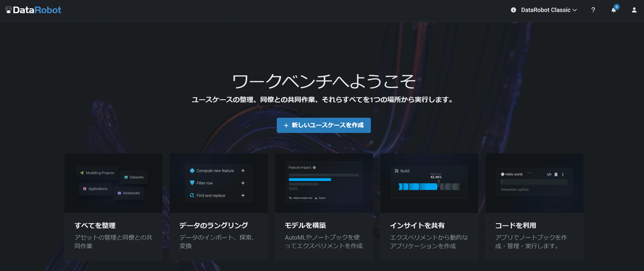Click the Build tools icon
644x271 pixels.
[x=396, y=171]
